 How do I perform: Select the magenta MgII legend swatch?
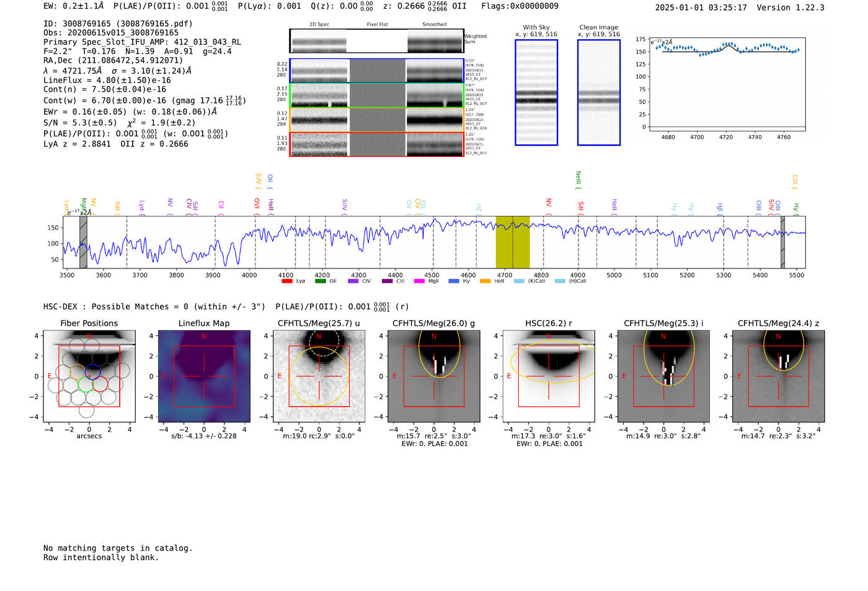click(419, 281)
